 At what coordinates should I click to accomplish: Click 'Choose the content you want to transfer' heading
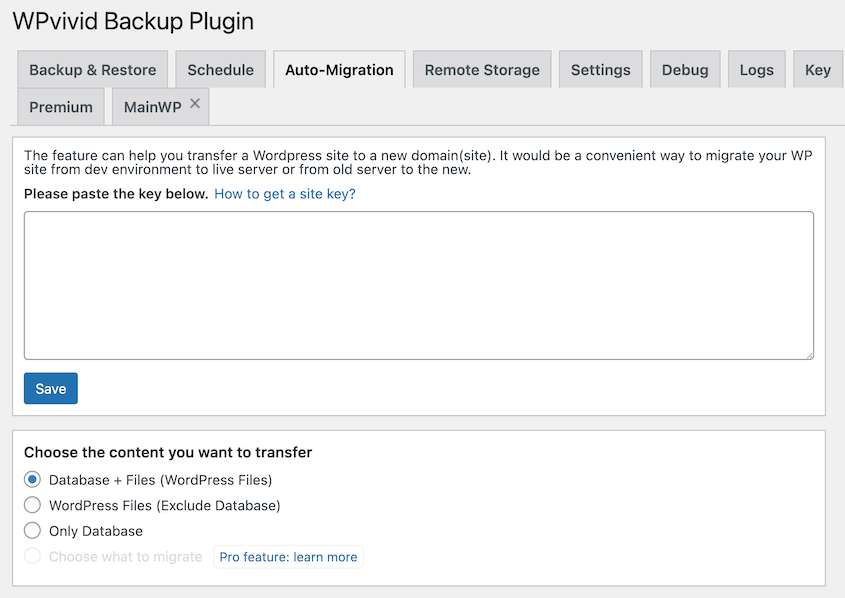tap(168, 452)
